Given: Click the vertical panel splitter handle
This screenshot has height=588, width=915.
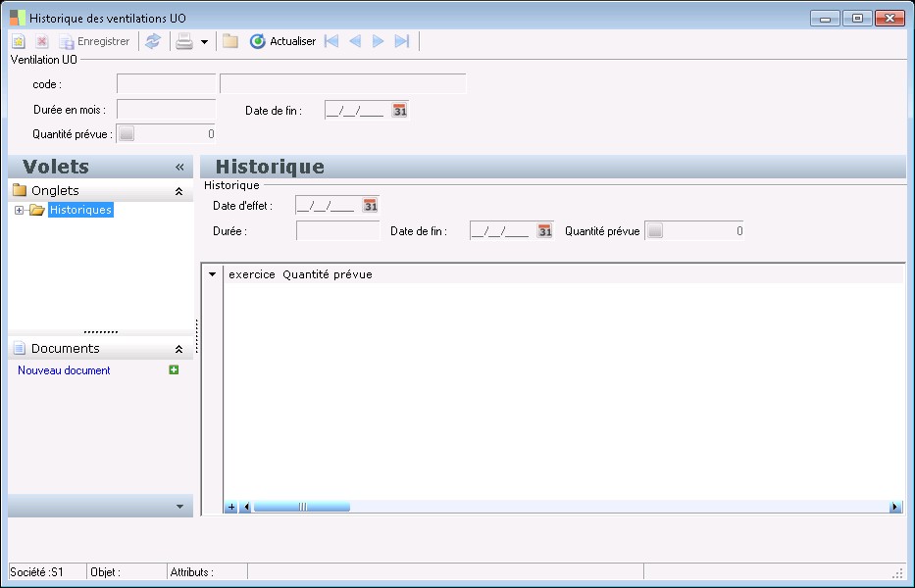Looking at the screenshot, I should tap(197, 336).
